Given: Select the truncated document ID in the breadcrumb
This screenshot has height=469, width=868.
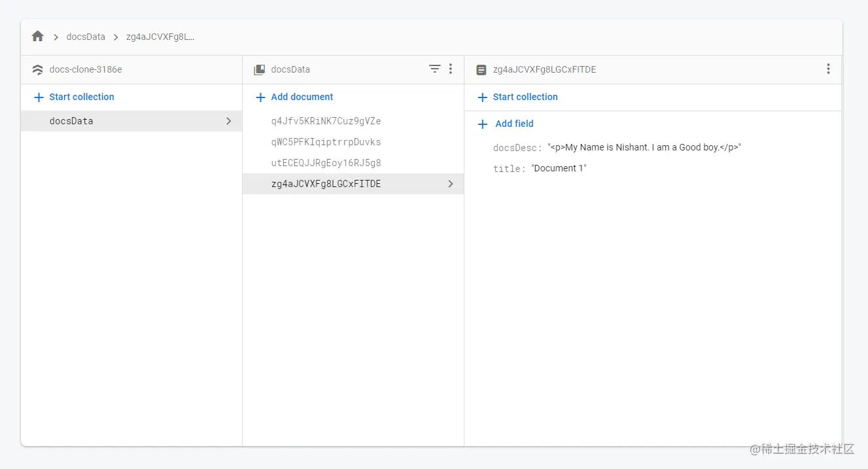Looking at the screenshot, I should tap(161, 37).
